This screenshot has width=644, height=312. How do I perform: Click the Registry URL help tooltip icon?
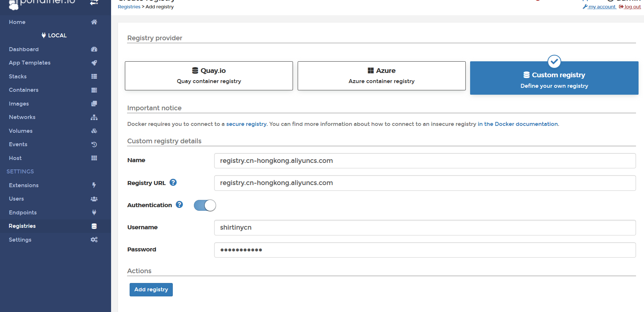tap(173, 182)
